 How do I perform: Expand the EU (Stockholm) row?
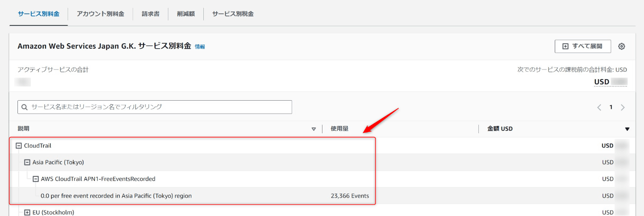coord(27,212)
